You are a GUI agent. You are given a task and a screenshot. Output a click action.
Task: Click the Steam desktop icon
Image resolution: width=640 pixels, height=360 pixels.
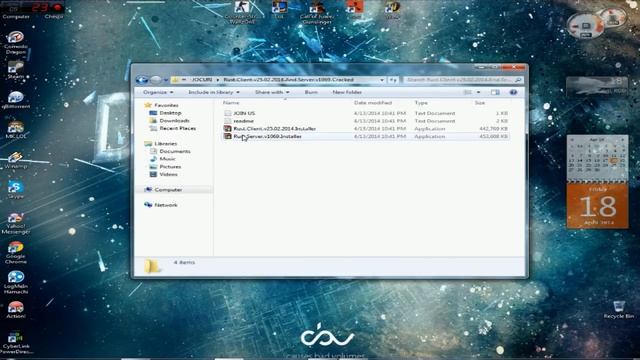(x=16, y=69)
